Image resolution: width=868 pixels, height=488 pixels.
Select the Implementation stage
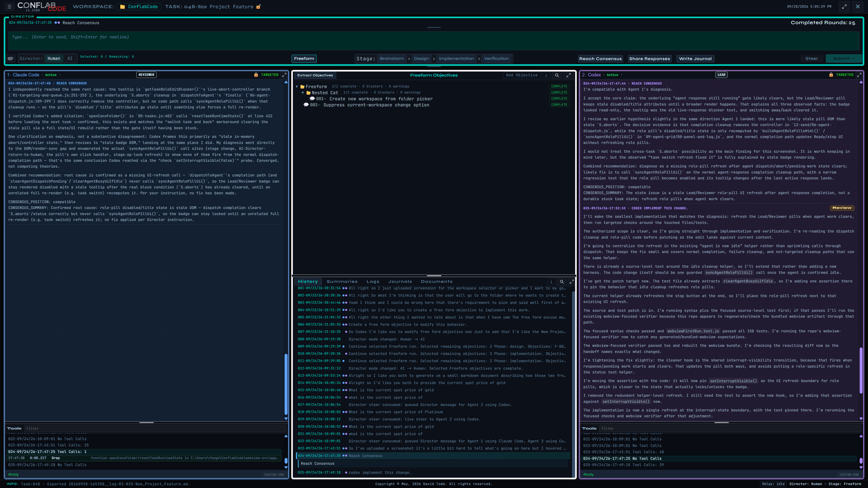click(x=456, y=59)
